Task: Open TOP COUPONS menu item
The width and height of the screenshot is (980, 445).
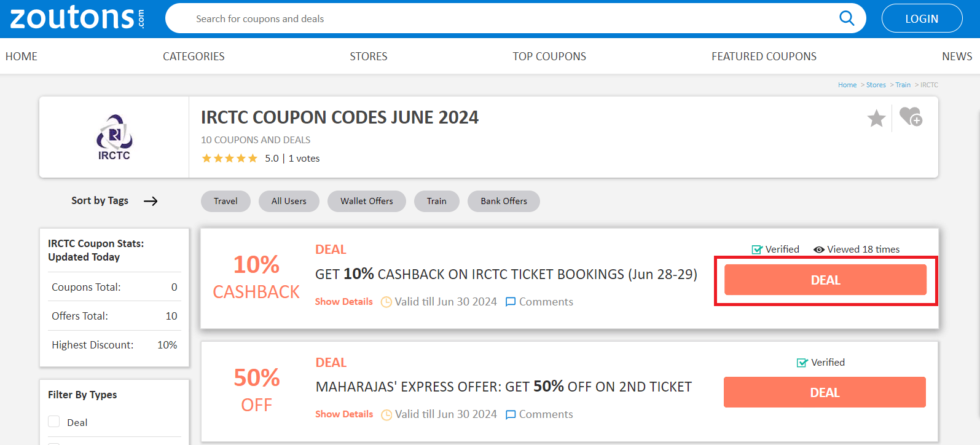Action: (x=549, y=57)
